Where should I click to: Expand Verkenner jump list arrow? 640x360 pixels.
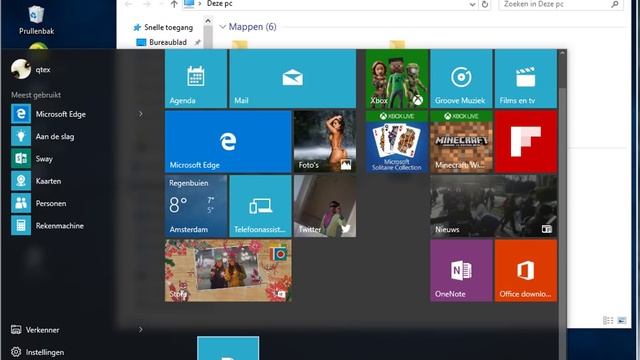point(141,329)
